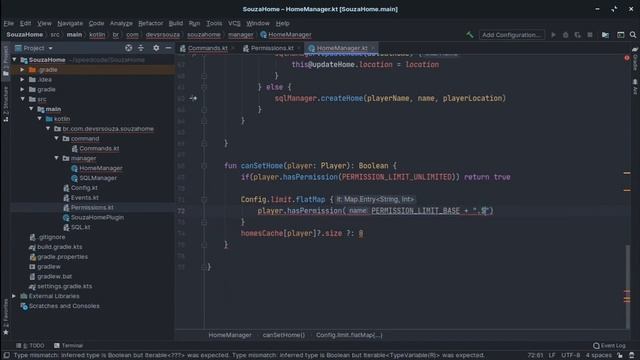This screenshot has width=640, height=360.
Task: Open the Refactor menu
Action: (x=150, y=23)
